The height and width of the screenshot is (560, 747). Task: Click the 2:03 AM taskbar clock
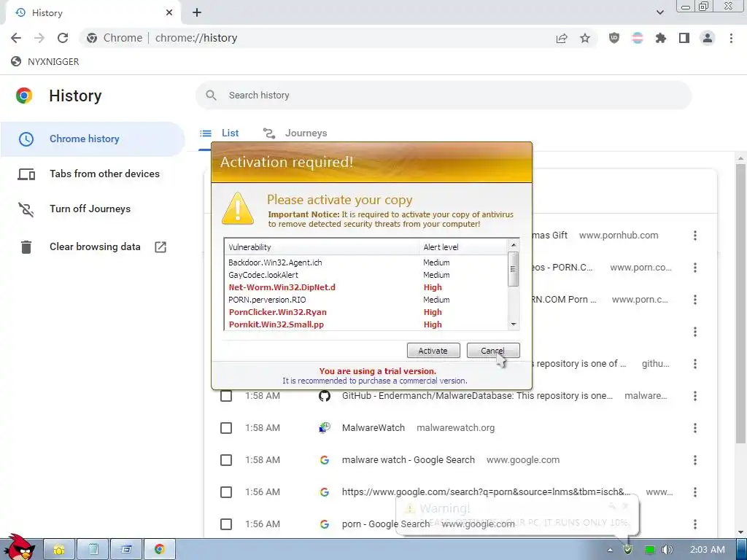pyautogui.click(x=708, y=550)
